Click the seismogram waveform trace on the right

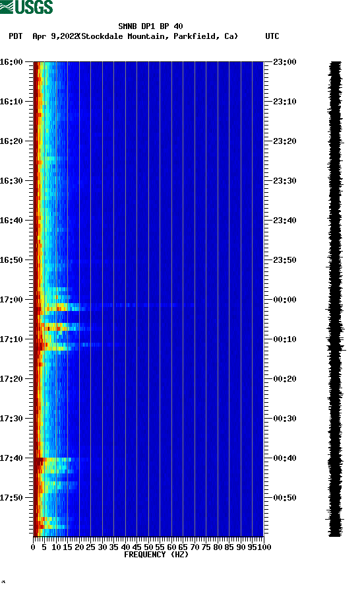[x=335, y=299]
